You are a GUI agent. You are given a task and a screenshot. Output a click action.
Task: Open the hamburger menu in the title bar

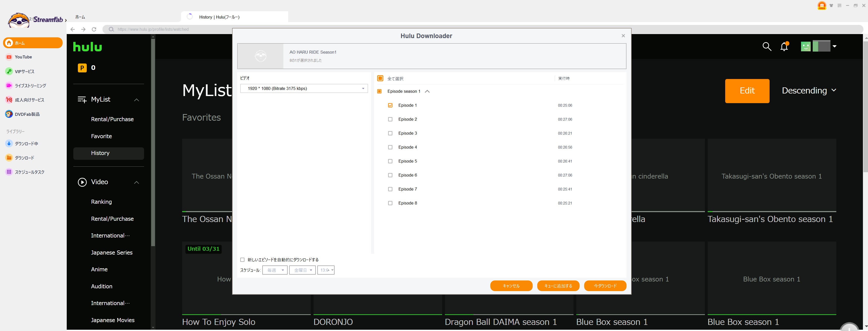pyautogui.click(x=839, y=5)
